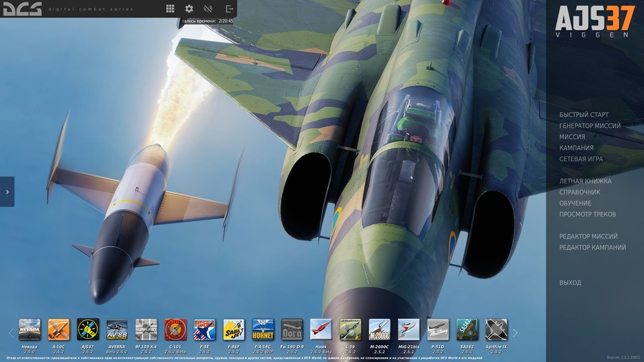The height and width of the screenshot is (362, 644).
Task: Select the P-51D Mustang module icon
Action: tap(438, 330)
